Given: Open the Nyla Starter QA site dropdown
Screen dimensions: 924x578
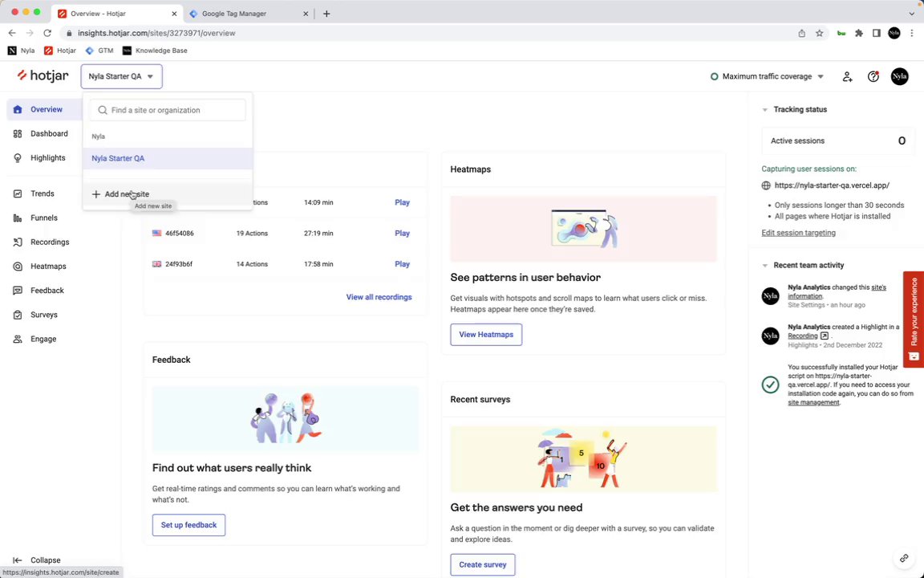Looking at the screenshot, I should [x=121, y=76].
